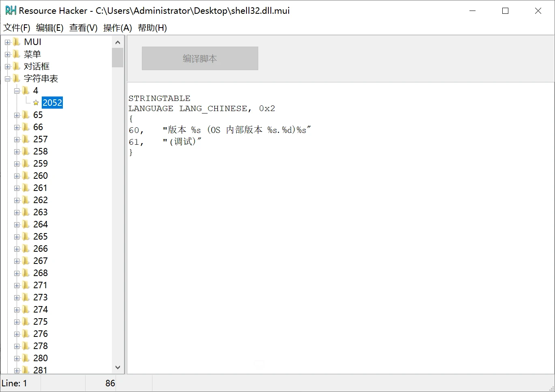
Task: Click the 编译脚本 button
Action: (x=200, y=58)
